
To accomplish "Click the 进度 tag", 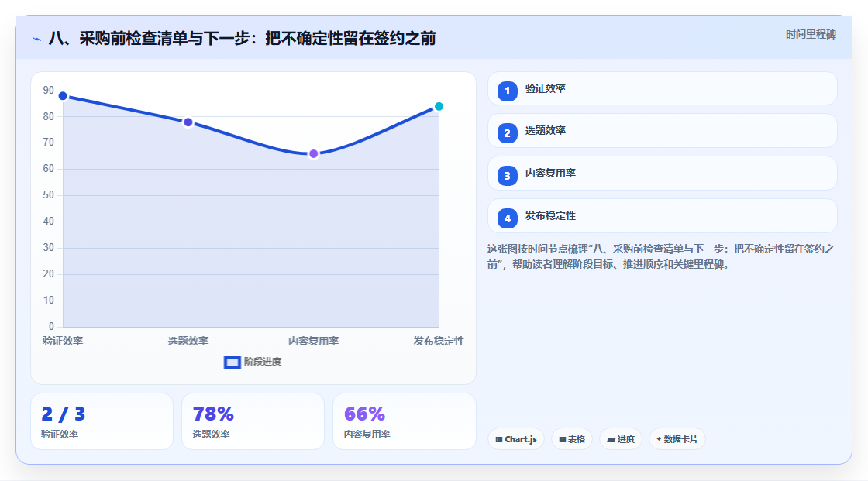I will (x=621, y=439).
